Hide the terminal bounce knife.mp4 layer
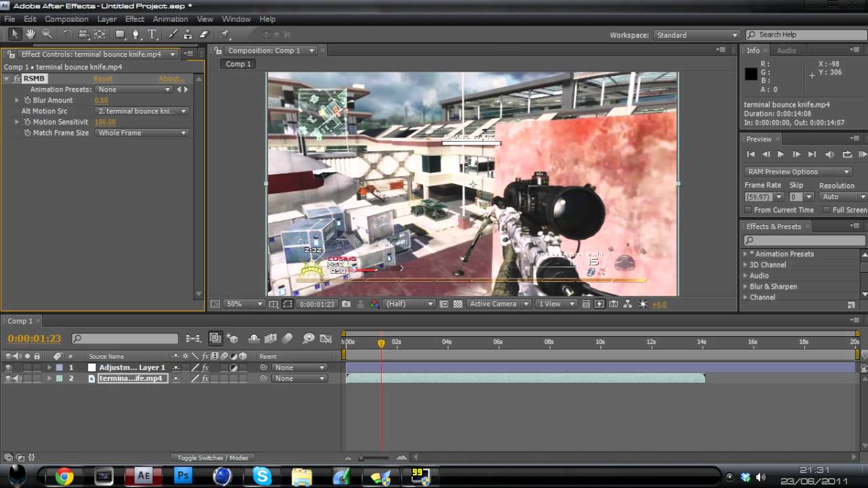 coord(8,378)
